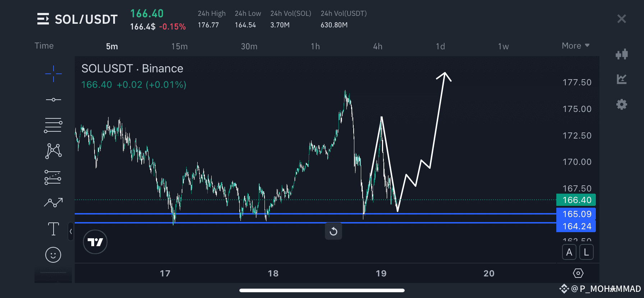
Task: Click the 170.00 price axis label
Action: (x=577, y=162)
